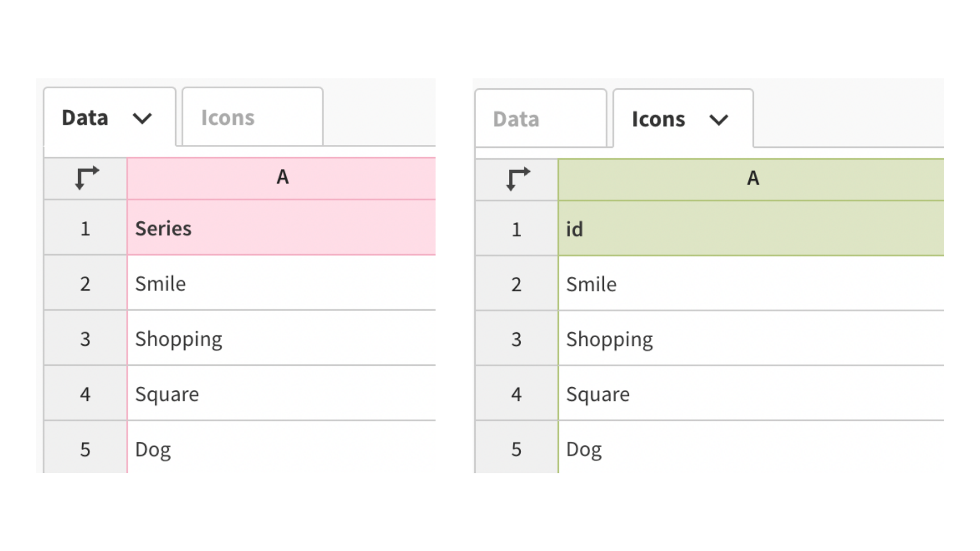The width and height of the screenshot is (980, 551).
Task: Select green column A header in Icons sheet
Action: [751, 180]
